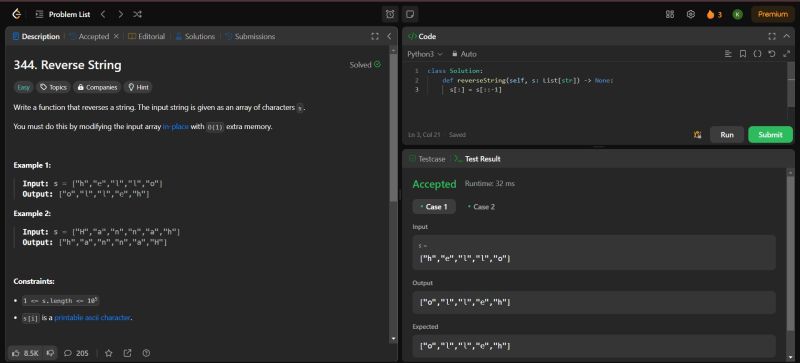
Task: Click the Expected value field
Action: pos(594,346)
